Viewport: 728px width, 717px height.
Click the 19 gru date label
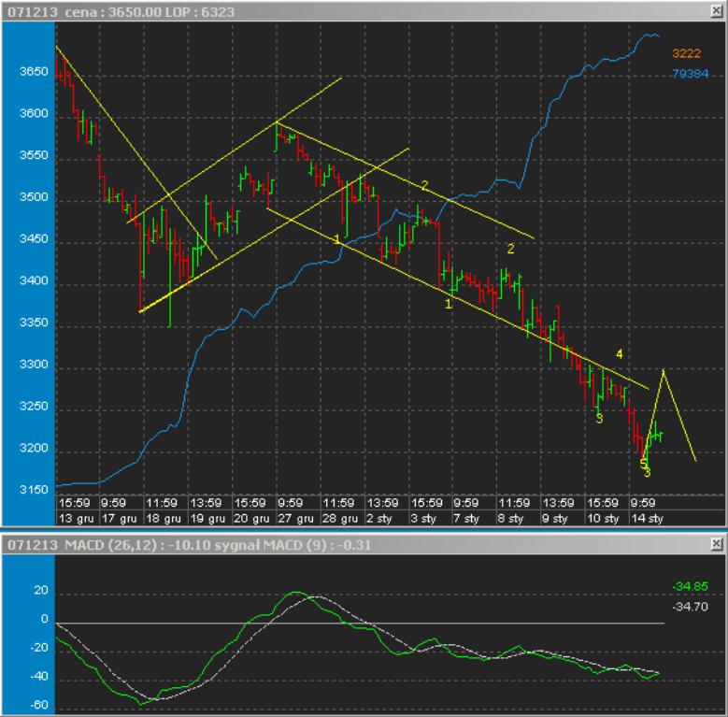point(207,518)
